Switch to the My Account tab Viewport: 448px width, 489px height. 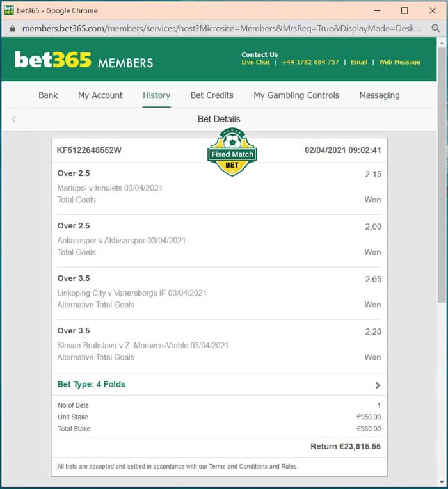pos(100,95)
